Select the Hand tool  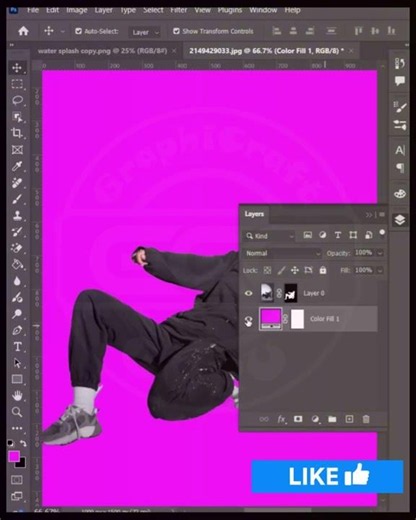pyautogui.click(x=17, y=396)
